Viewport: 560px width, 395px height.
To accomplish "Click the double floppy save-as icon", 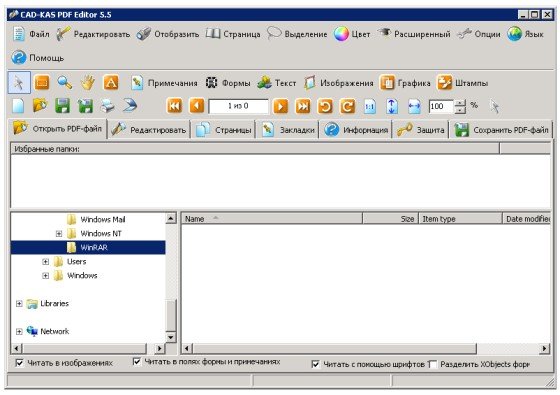I will [85, 106].
